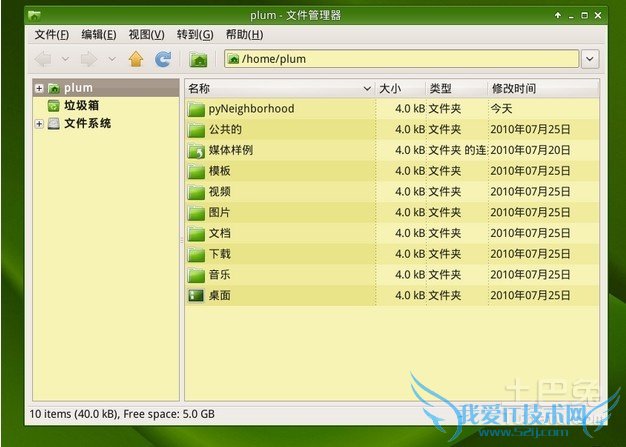Viewport: 626px width, 447px height.
Task: Select the 桌面 folder name
Action: (x=220, y=296)
